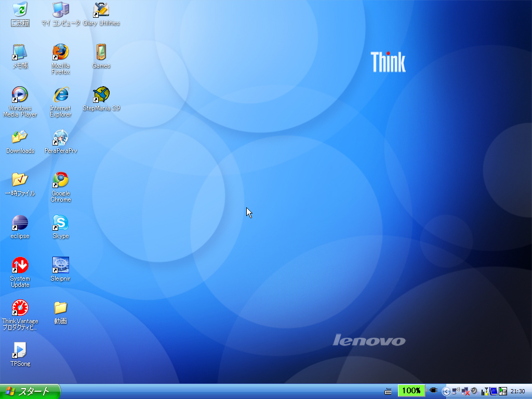This screenshot has height=399, width=532.
Task: Select the My Computer desktop icon
Action: [61, 14]
